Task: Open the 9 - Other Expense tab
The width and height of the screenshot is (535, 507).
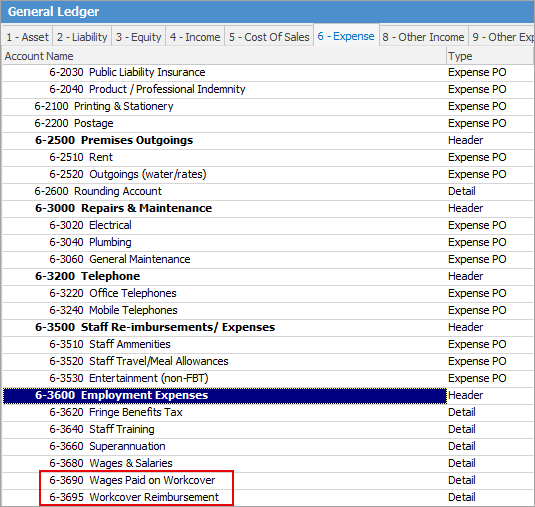Action: tap(502, 37)
